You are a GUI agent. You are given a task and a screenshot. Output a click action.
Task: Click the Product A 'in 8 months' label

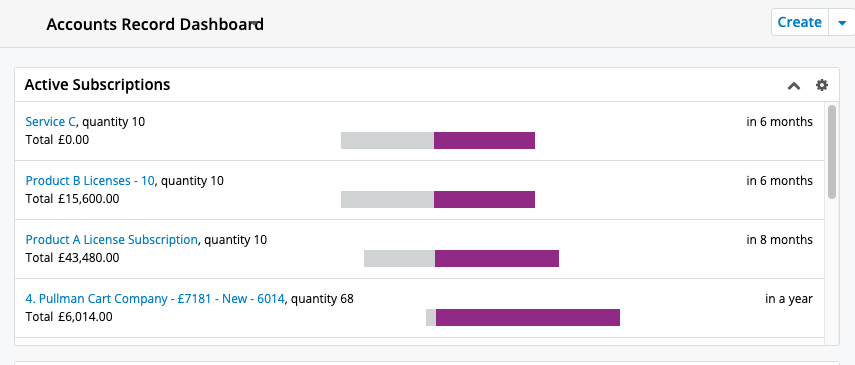point(779,240)
